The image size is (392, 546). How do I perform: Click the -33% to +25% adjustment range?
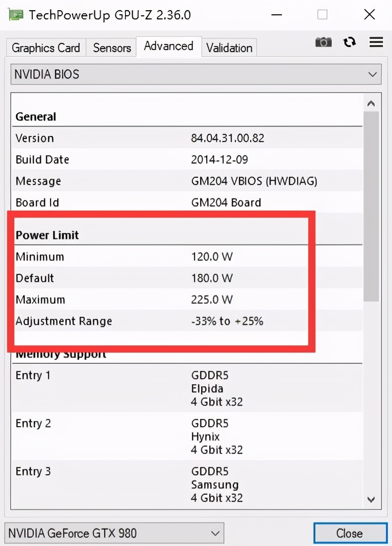point(227,321)
